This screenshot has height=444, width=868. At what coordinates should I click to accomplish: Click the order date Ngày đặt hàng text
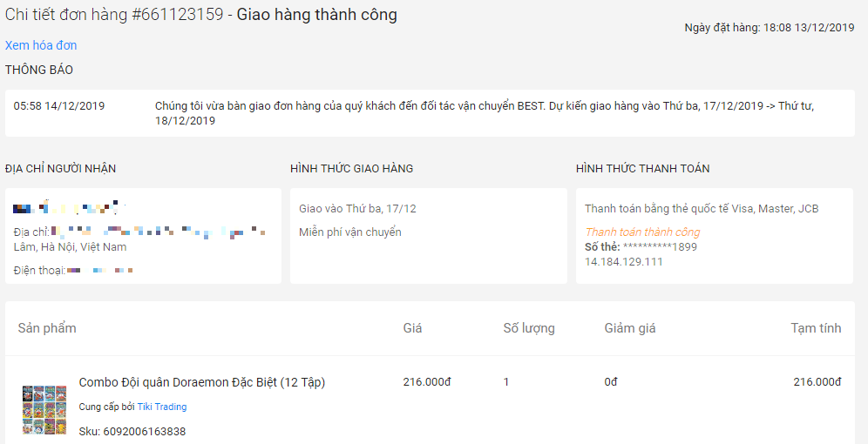tap(769, 28)
